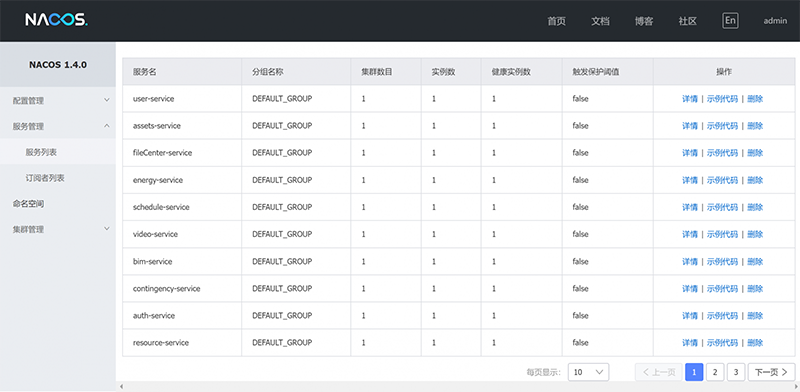Click the 下一页 button
The image size is (800, 392).
coord(771,372)
